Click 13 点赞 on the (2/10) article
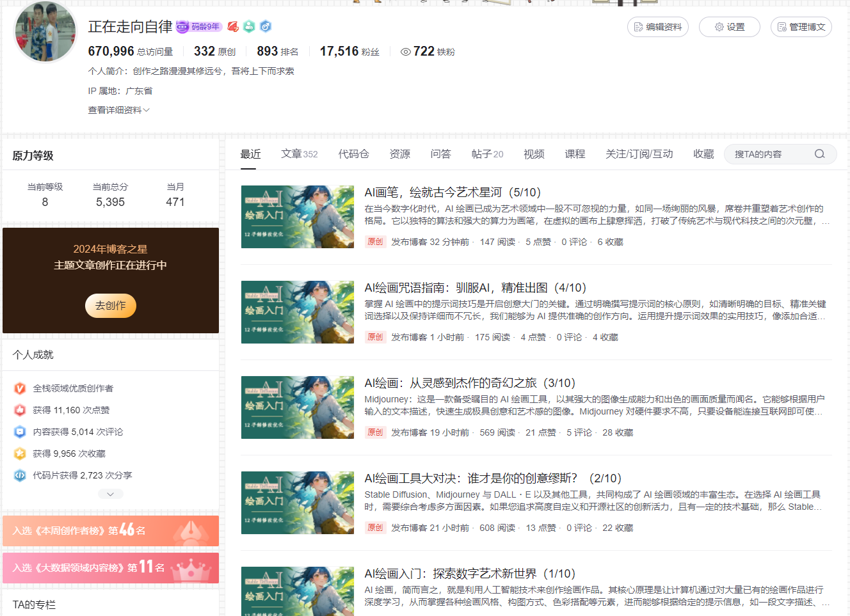Image resolution: width=850 pixels, height=616 pixels. click(541, 528)
